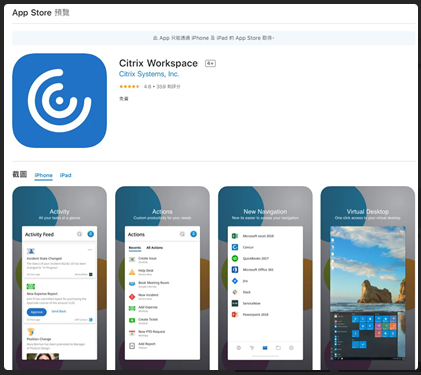Image resolution: width=421 pixels, height=375 pixels.
Task: Click the blue profile avatar in Activity Feed
Action: pos(91,234)
